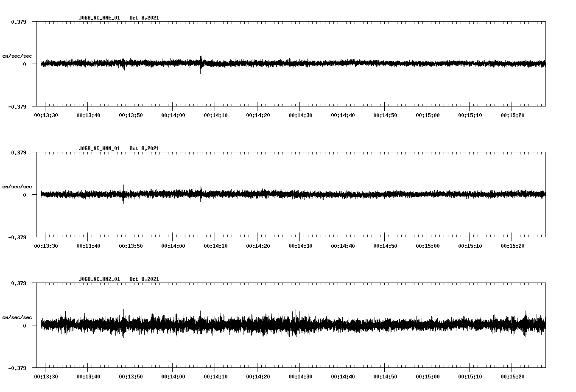Click the HNE trace spike after 00:14:00

(x=201, y=64)
